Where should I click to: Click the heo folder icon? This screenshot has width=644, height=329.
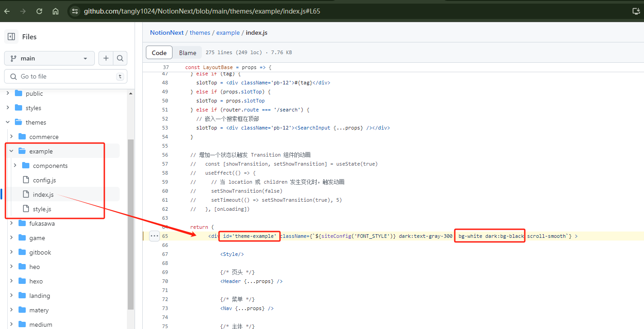pyautogui.click(x=22, y=267)
